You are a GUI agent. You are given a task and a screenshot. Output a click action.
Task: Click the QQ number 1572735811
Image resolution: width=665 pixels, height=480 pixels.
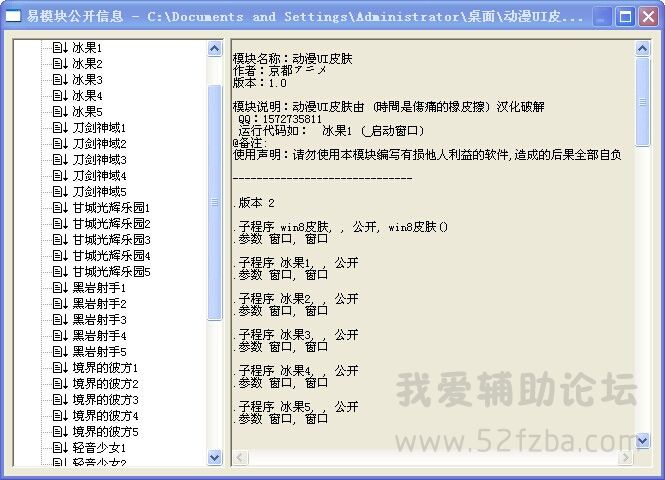point(292,119)
